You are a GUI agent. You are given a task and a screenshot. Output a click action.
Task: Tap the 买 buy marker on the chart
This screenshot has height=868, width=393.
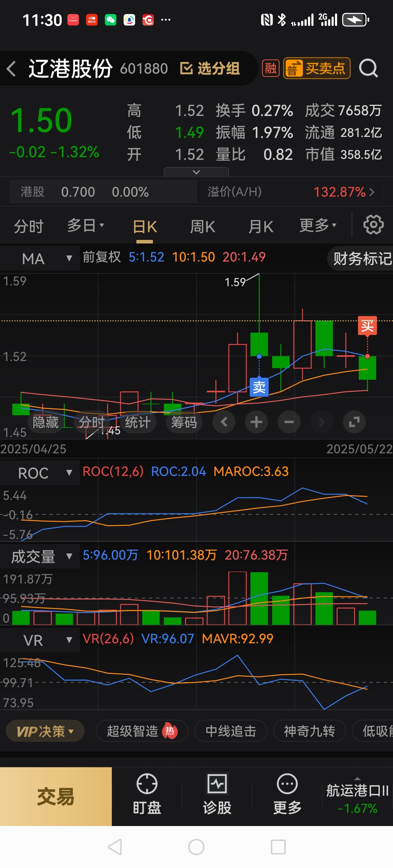coord(367,326)
